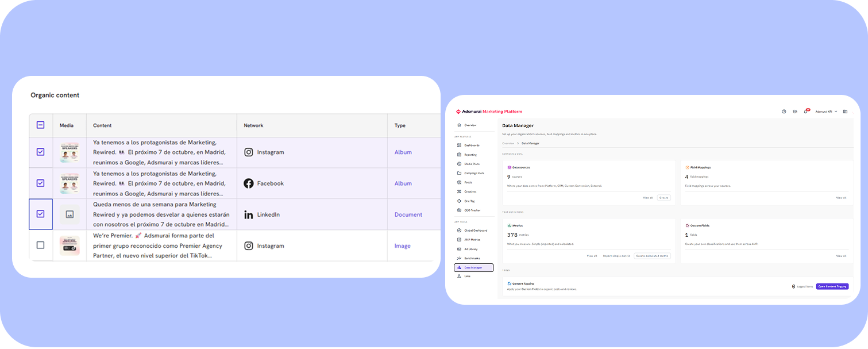Click Create calculated metric button
This screenshot has height=349, width=868.
tap(652, 256)
